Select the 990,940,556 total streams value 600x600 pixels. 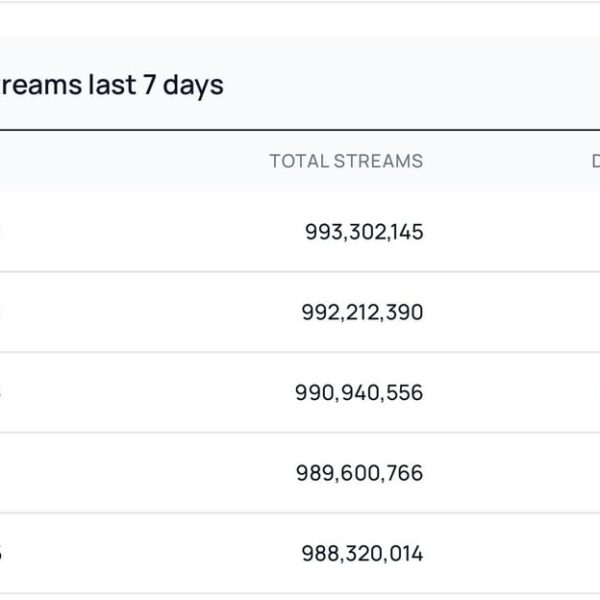tap(359, 393)
